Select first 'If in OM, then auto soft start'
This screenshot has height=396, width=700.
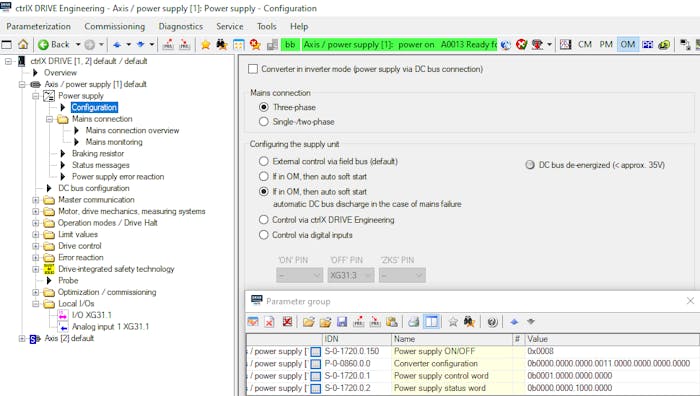pos(264,176)
